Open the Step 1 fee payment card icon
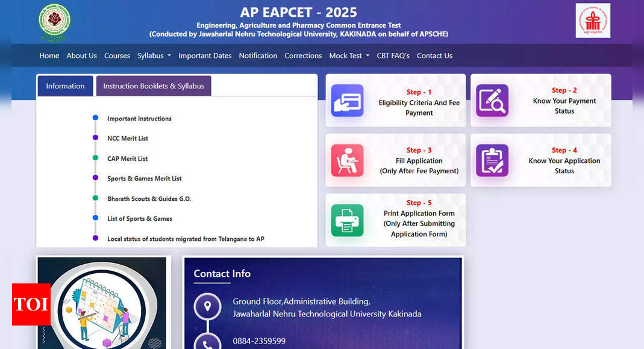The image size is (644, 349). (347, 100)
